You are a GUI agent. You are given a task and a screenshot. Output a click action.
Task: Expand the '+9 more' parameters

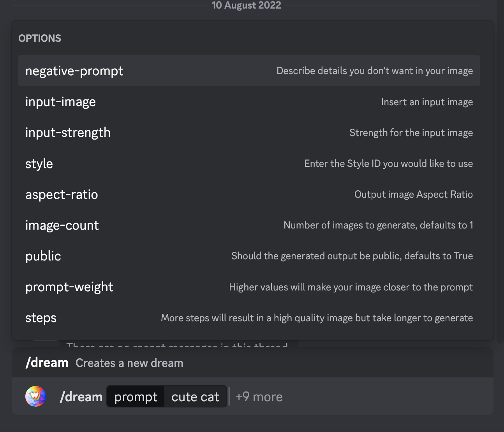pyautogui.click(x=258, y=397)
